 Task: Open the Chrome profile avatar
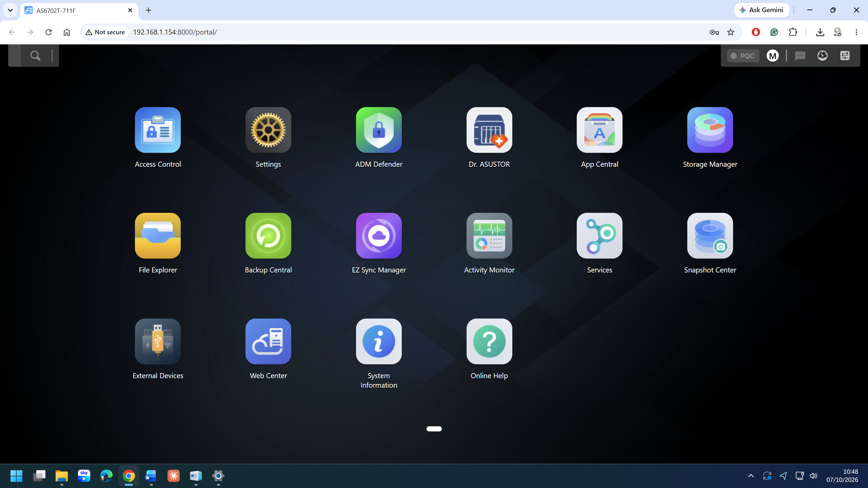[838, 32]
